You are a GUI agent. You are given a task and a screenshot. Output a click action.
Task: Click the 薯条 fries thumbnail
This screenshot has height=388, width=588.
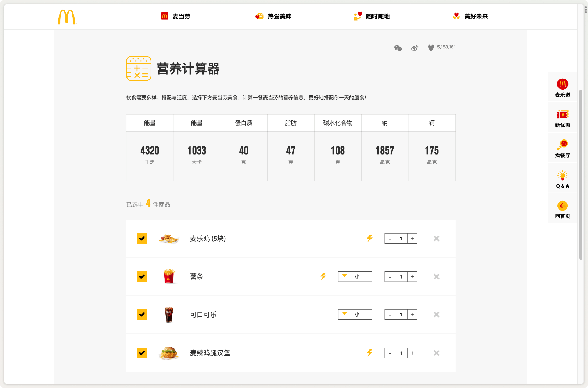[x=169, y=276]
